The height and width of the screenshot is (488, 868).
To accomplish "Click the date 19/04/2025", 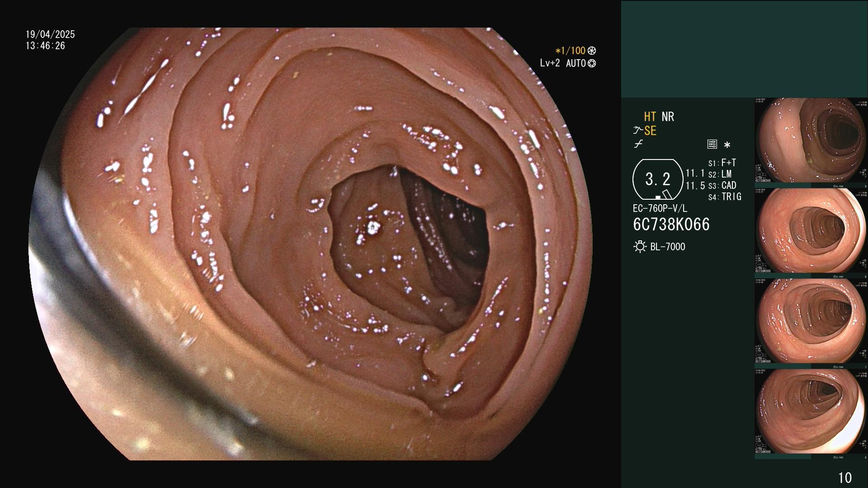I will (x=50, y=34).
